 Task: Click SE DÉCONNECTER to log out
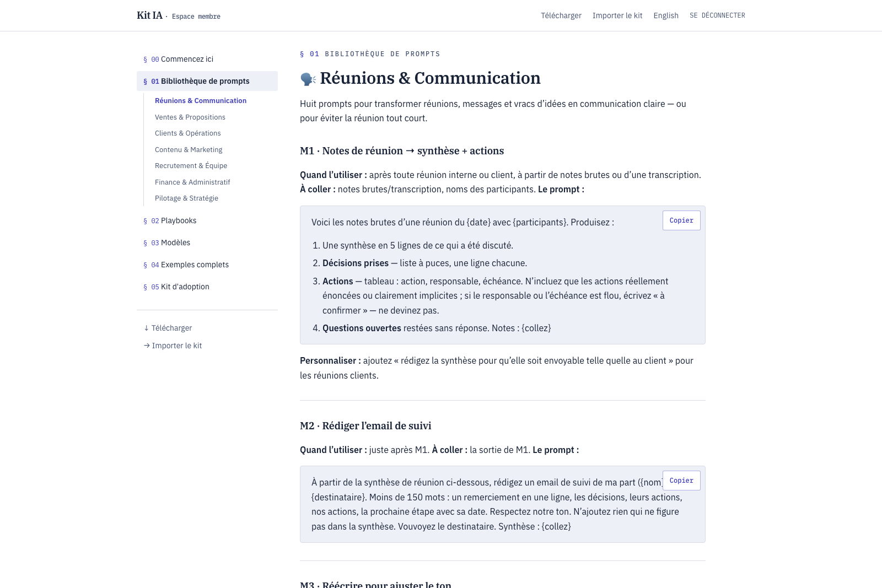717,15
